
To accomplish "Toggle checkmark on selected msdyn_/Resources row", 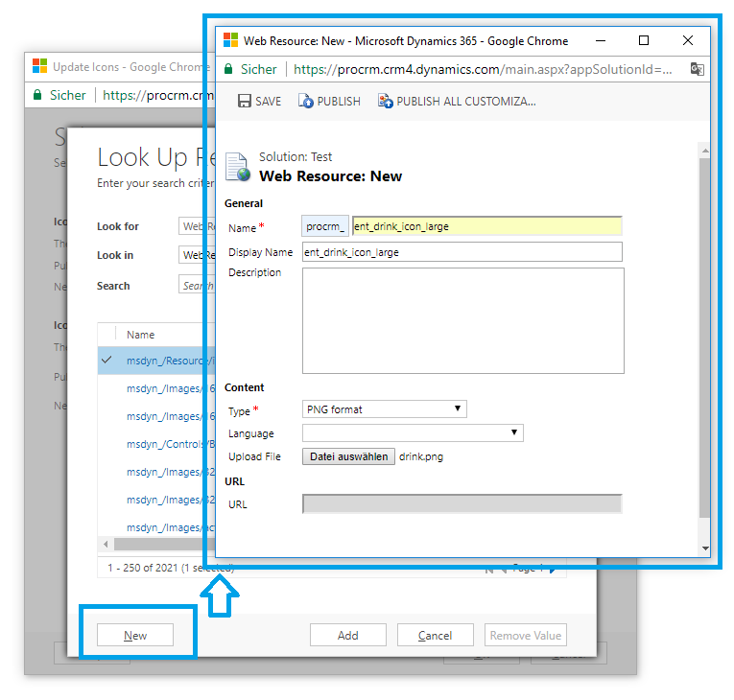I will coord(107,360).
